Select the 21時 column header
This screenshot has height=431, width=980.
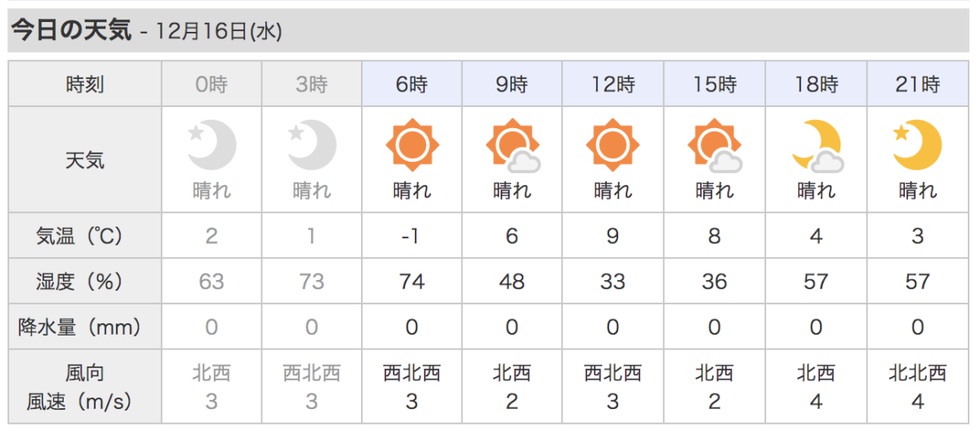pos(918,83)
